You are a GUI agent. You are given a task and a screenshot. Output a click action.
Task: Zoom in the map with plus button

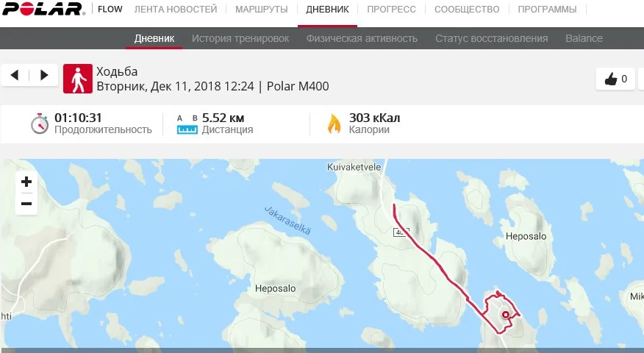click(x=26, y=182)
